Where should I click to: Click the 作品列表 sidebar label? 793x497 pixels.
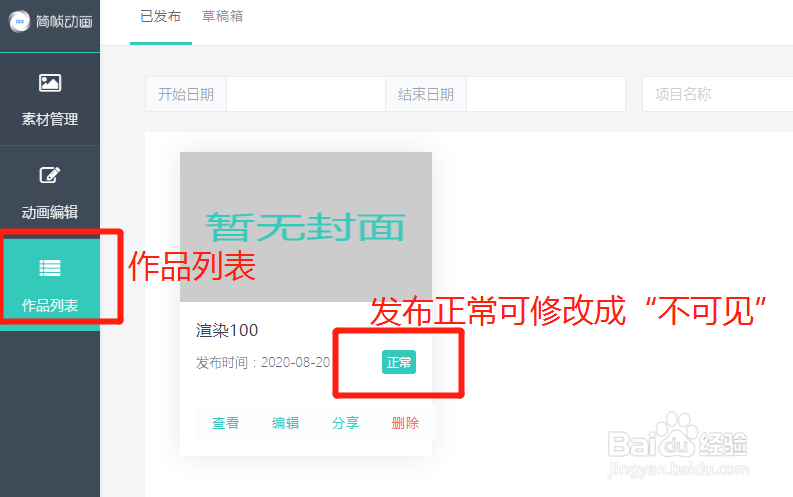click(x=50, y=305)
